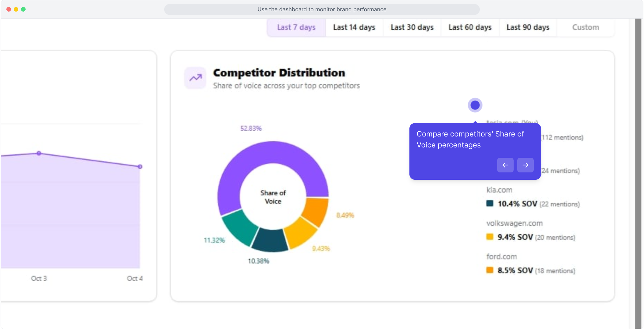Click volkswagen.com's yellow legend square
The width and height of the screenshot is (644, 329).
click(x=490, y=237)
